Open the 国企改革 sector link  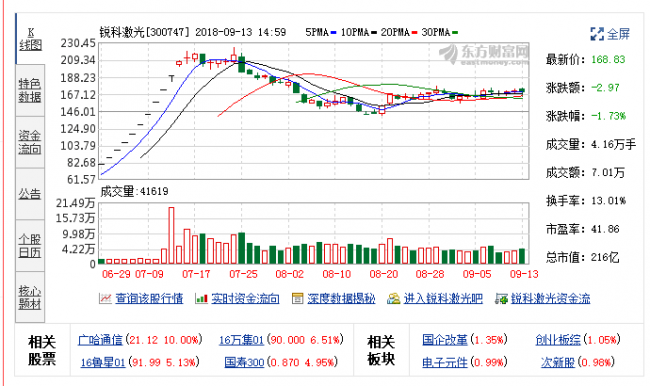point(445,340)
